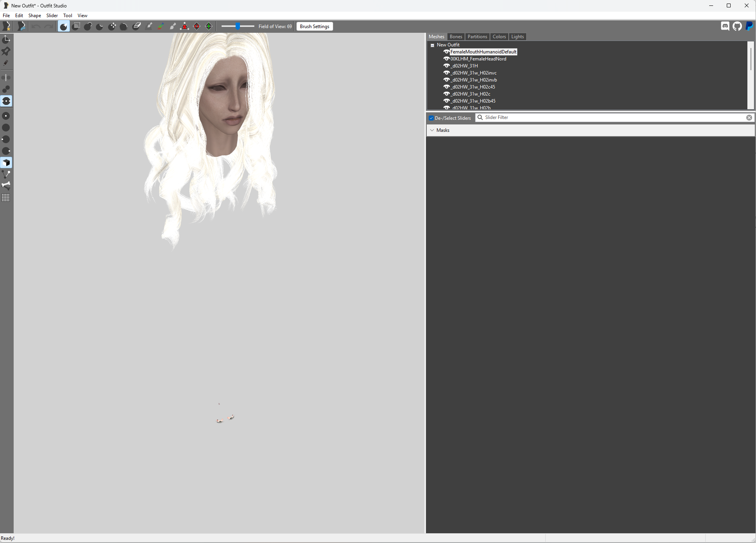This screenshot has width=756, height=543.
Task: Open the GitHub link icon
Action: coord(737,26)
